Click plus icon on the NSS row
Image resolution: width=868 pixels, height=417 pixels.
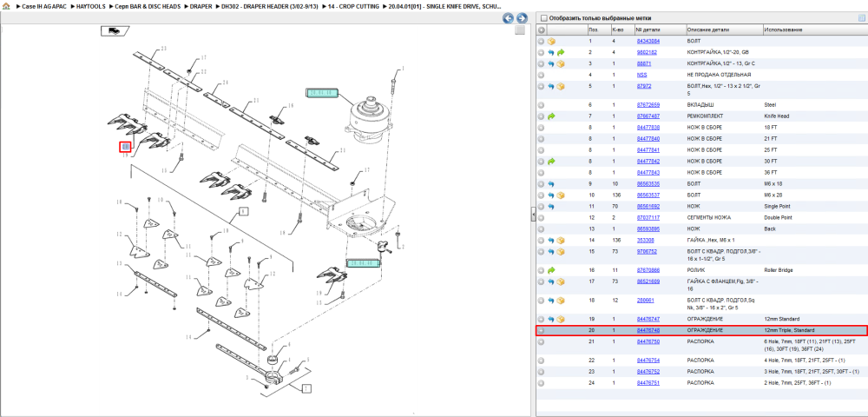click(542, 74)
